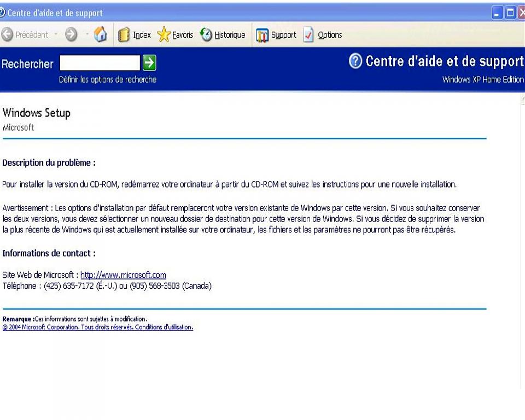
Task: Click the Options checklist icon
Action: 308,34
